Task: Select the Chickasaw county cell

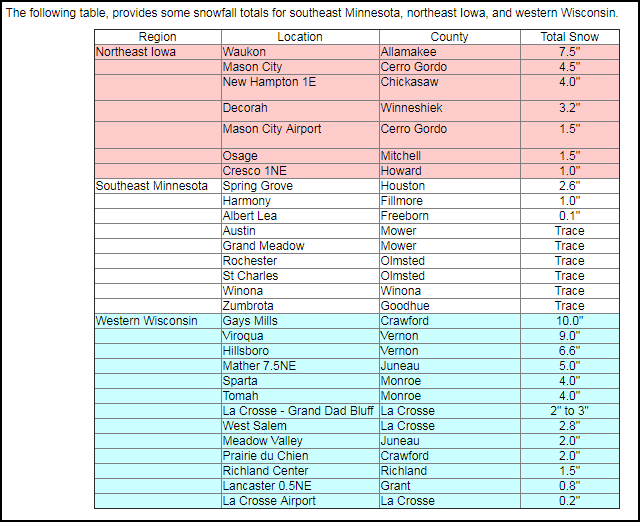Action: pos(449,88)
